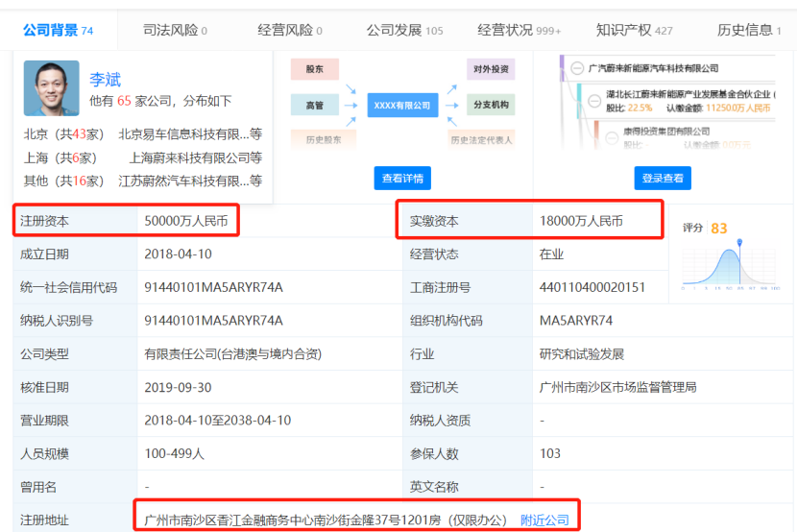Go to the 知识产权 tab
This screenshot has height=532, width=798.
pyautogui.click(x=634, y=31)
